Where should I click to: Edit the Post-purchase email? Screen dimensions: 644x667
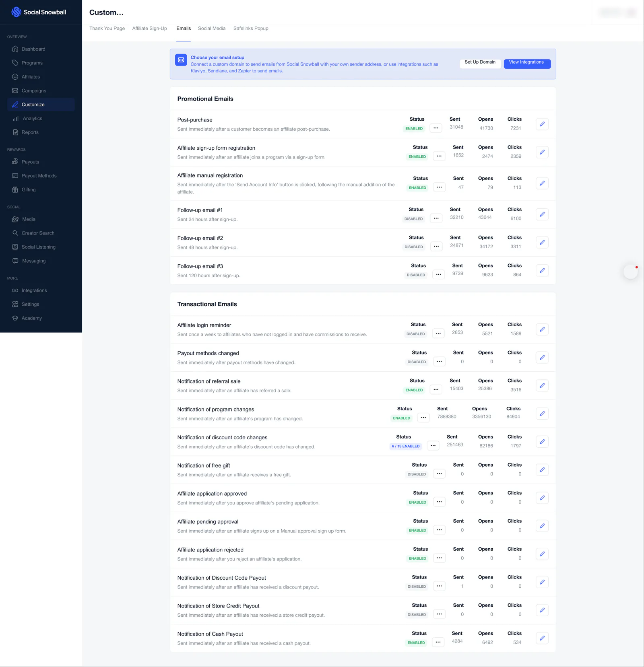coord(542,124)
